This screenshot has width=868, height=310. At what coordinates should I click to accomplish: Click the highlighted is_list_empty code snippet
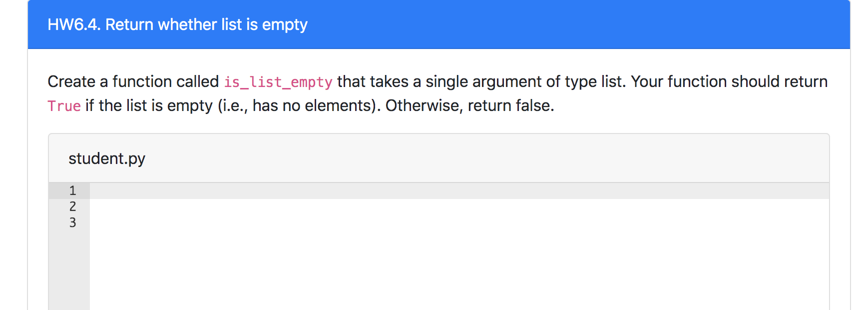tap(278, 81)
